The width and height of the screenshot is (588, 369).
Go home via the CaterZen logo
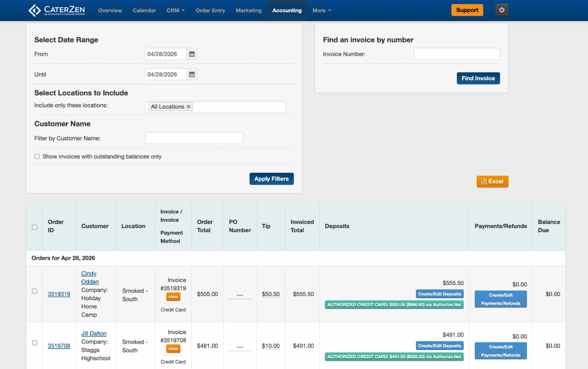coord(57,10)
